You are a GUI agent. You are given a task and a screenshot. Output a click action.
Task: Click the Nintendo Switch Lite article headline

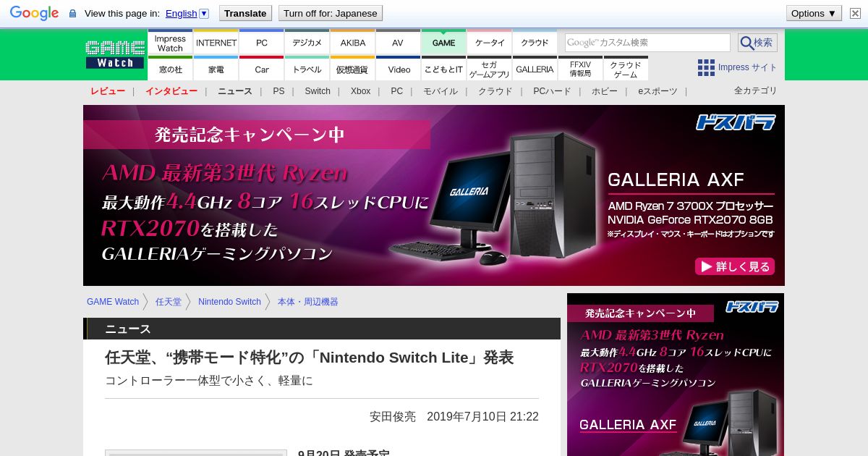[x=310, y=358]
